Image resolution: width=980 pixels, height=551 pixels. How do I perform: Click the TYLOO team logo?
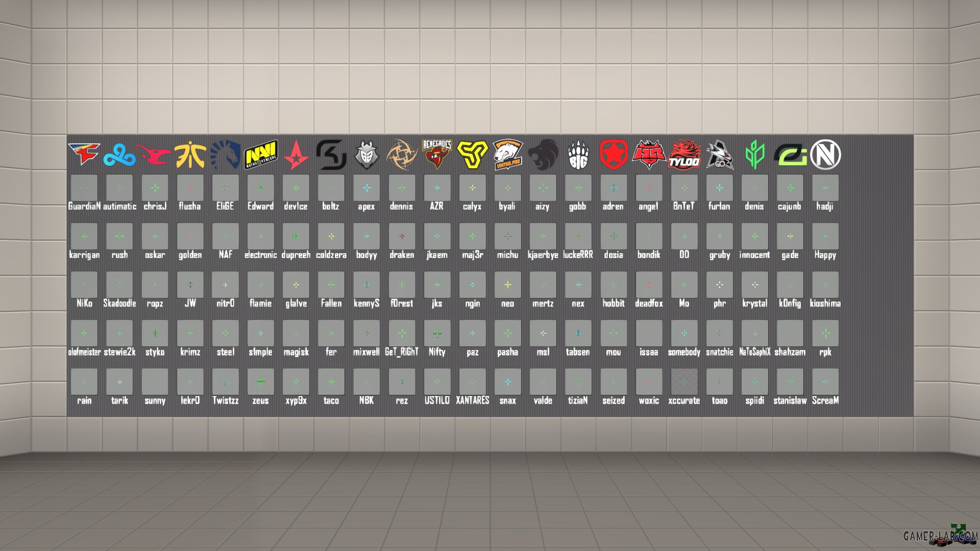click(684, 155)
